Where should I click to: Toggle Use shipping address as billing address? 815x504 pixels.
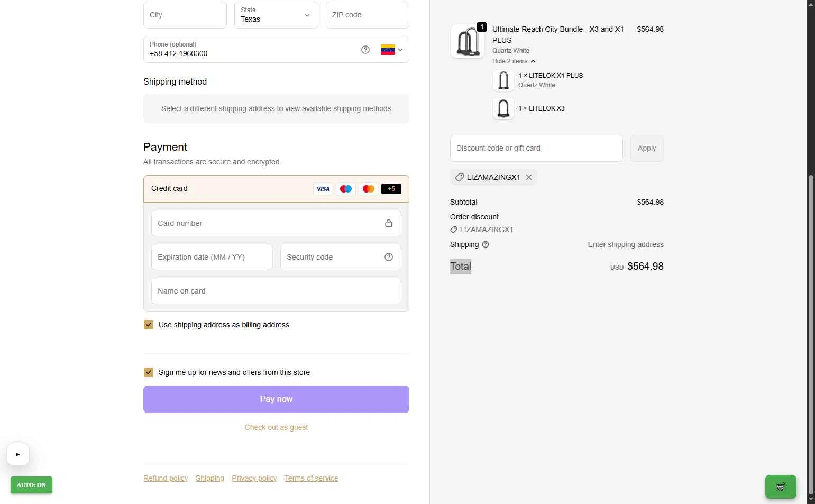(149, 325)
